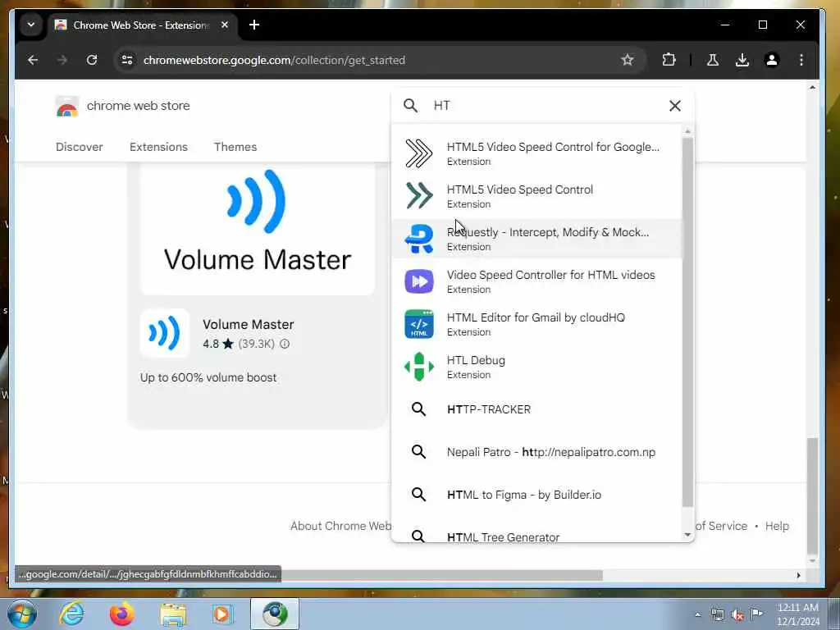The height and width of the screenshot is (630, 840).
Task: Open the Chrome three-dot menu
Action: click(801, 60)
